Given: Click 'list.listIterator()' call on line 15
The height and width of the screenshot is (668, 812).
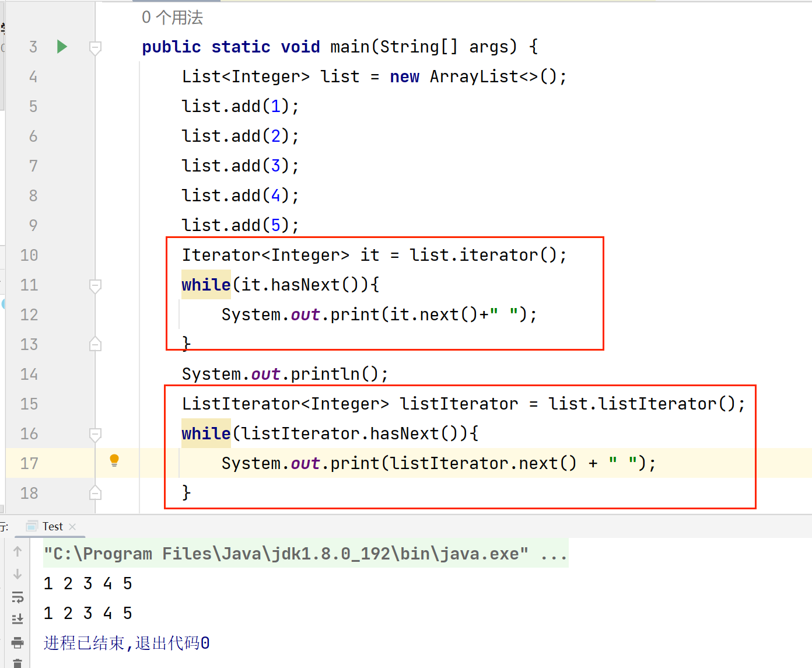Looking at the screenshot, I should [642, 404].
